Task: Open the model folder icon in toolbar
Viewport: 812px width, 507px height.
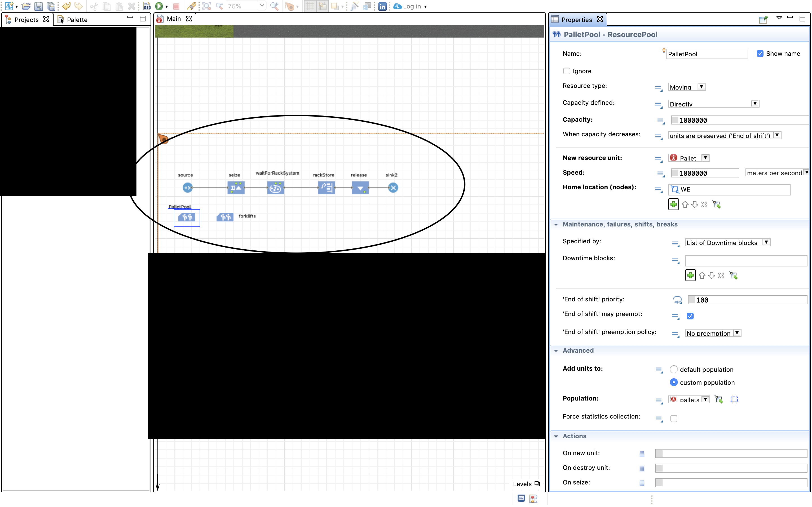Action: click(x=26, y=6)
